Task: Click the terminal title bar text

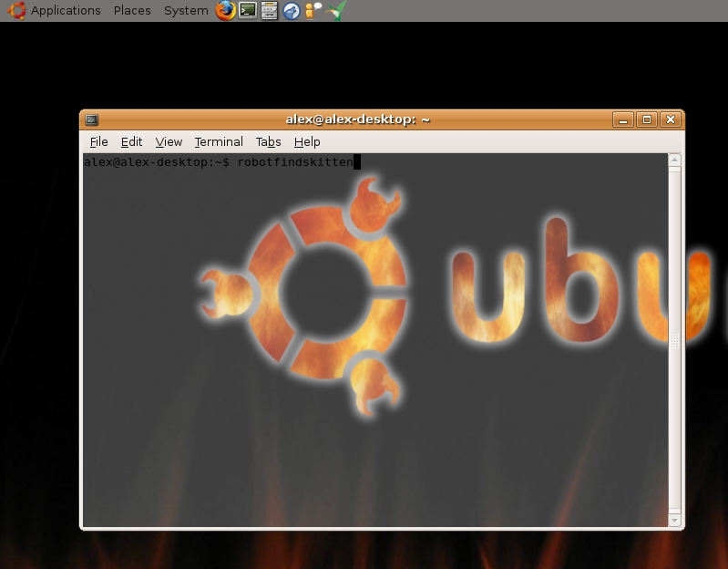Action: coord(358,119)
